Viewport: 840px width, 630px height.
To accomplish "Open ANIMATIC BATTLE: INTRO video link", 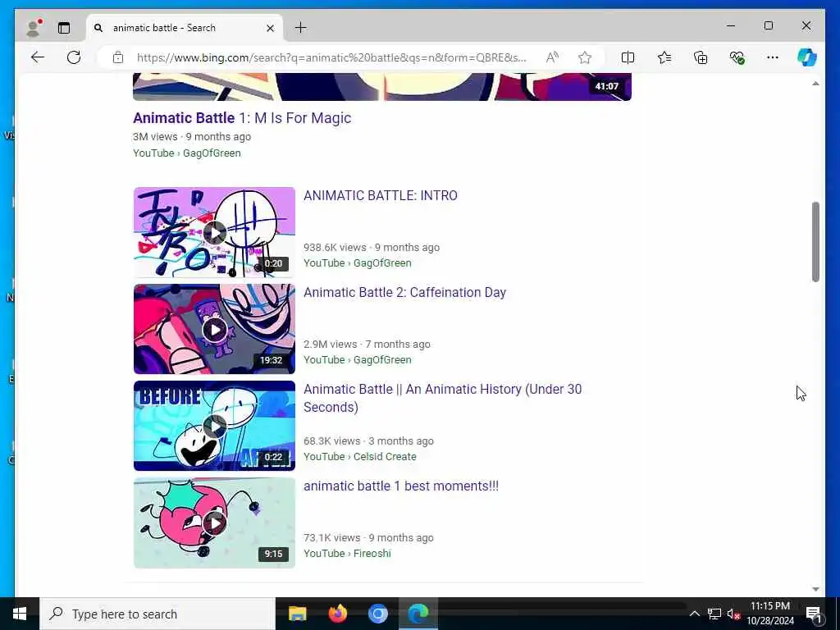I will [381, 195].
